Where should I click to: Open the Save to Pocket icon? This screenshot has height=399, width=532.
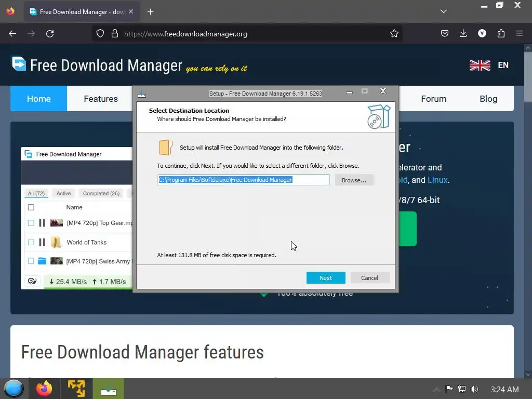[445, 33]
